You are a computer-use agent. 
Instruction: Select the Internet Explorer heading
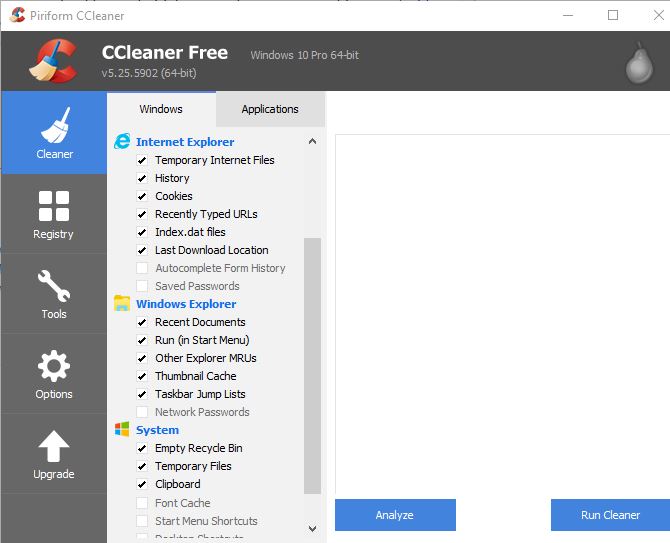185,142
